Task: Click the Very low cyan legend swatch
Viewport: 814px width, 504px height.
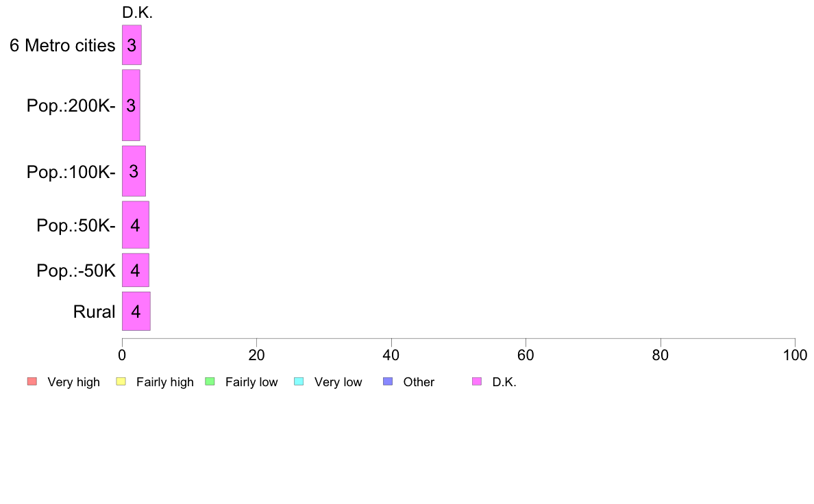Action: click(299, 381)
